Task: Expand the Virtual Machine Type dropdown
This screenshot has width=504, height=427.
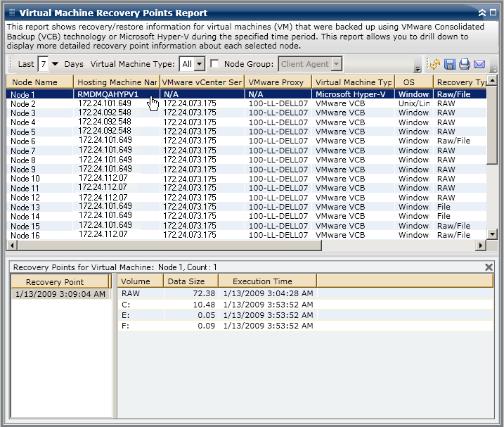Action: click(x=199, y=64)
